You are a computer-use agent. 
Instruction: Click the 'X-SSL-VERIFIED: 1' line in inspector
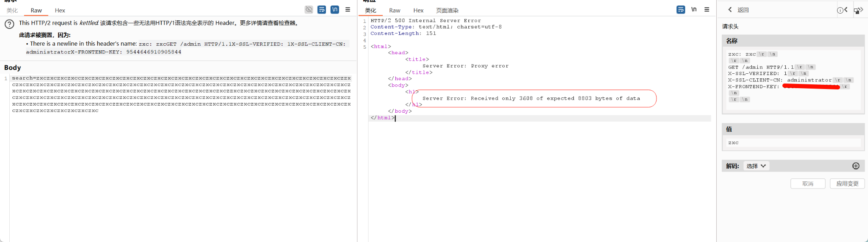pos(757,73)
